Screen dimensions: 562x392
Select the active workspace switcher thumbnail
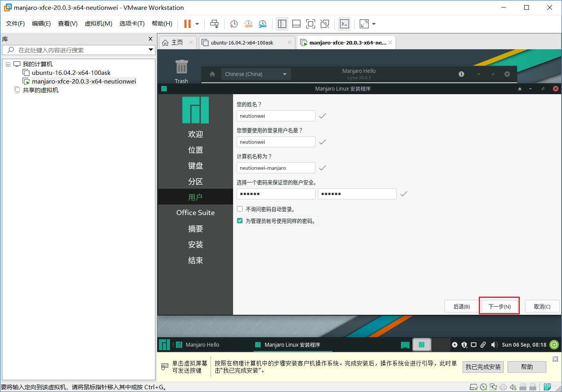(x=422, y=345)
